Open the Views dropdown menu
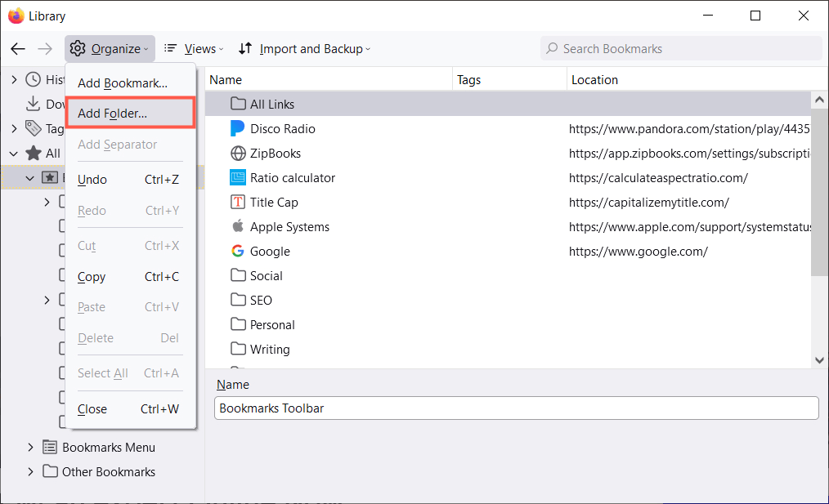 [192, 49]
